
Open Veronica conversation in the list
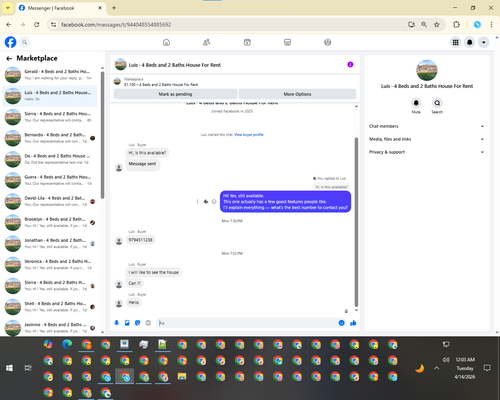(x=50, y=265)
